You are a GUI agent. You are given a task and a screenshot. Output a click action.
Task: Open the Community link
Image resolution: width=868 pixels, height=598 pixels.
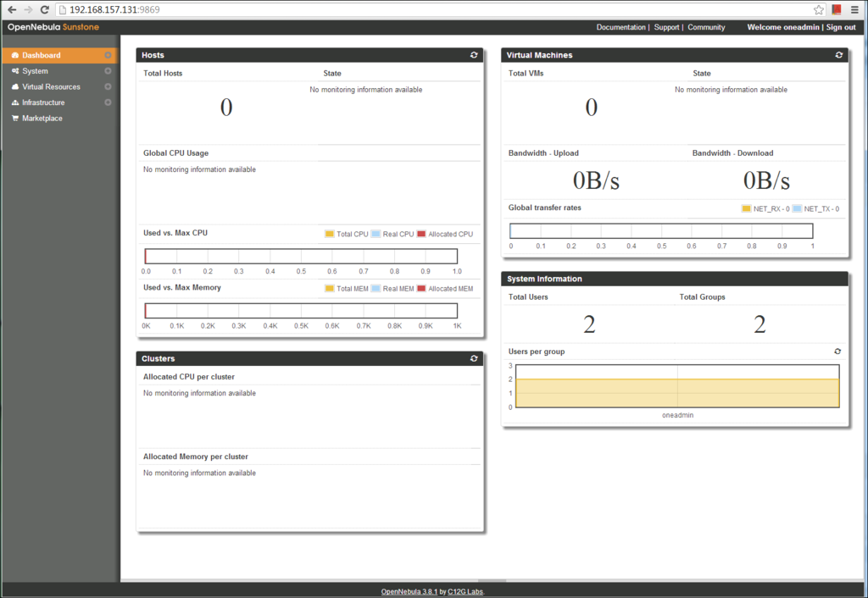[706, 27]
